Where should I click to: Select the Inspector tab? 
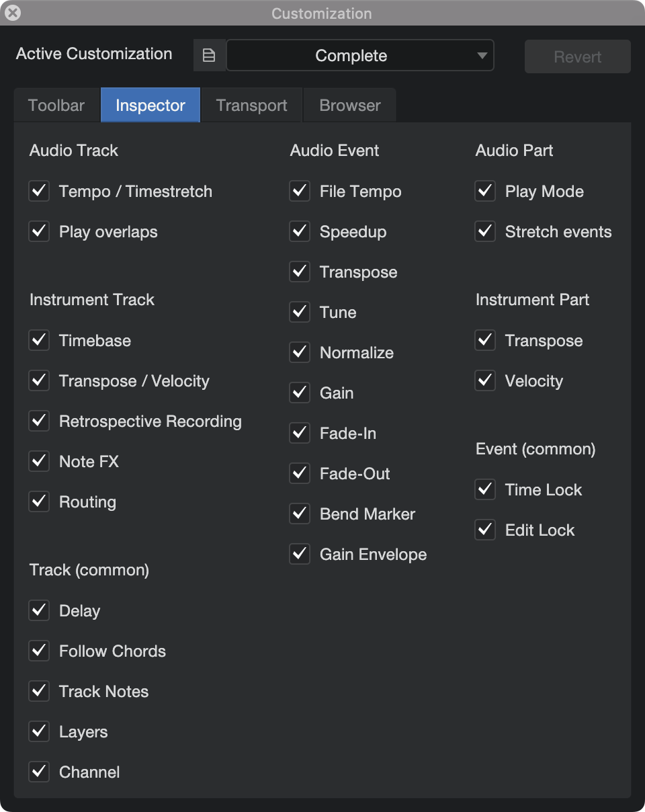click(150, 106)
